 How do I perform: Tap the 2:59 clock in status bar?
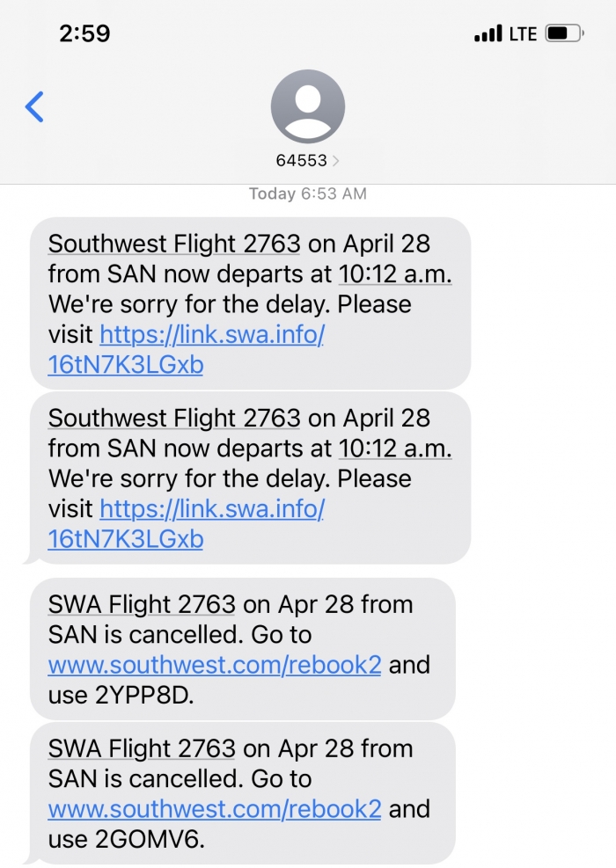point(84,34)
